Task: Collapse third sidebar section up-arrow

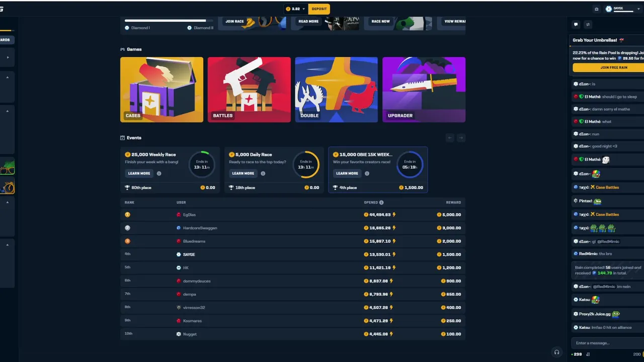Action: point(8,111)
